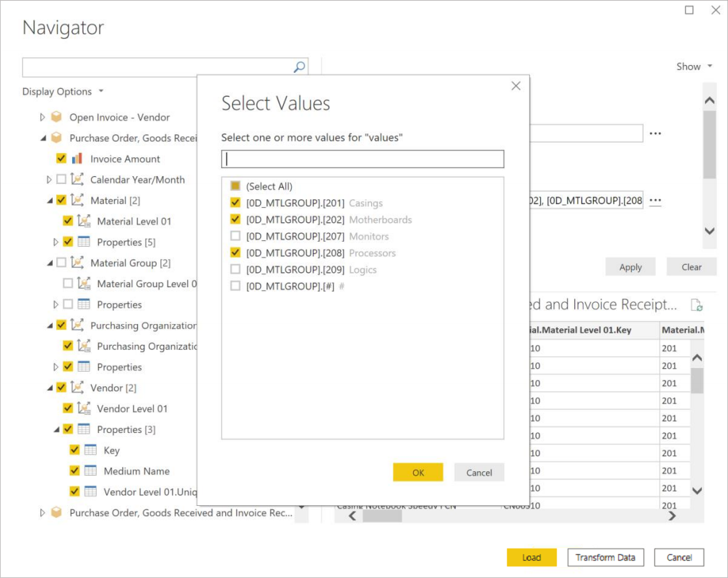Screen dimensions: 728x578
Task: Click the preview horizontal scroll-right arrow
Action: (x=672, y=516)
